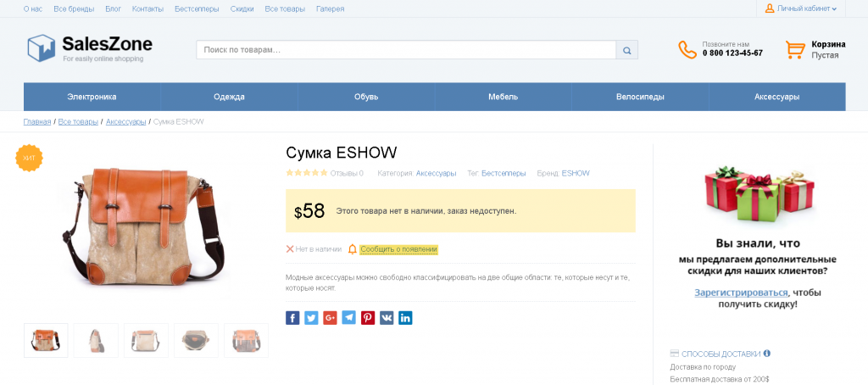Image resolution: width=868 pixels, height=385 pixels.
Task: Click the Способы доставки heading
Action: click(x=721, y=354)
